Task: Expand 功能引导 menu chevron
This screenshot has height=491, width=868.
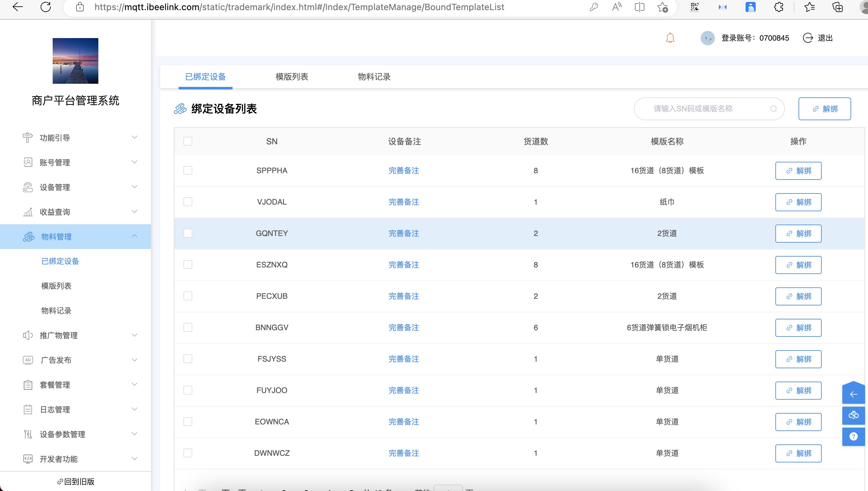Action: 134,137
